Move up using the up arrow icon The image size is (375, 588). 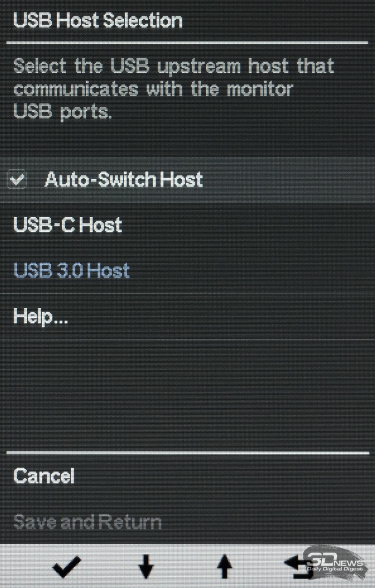click(225, 568)
